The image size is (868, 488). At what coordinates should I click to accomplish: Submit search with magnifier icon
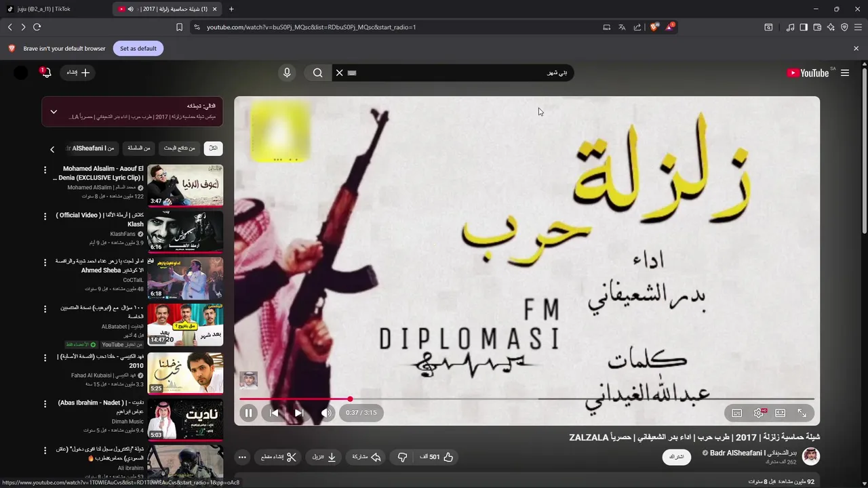[317, 73]
